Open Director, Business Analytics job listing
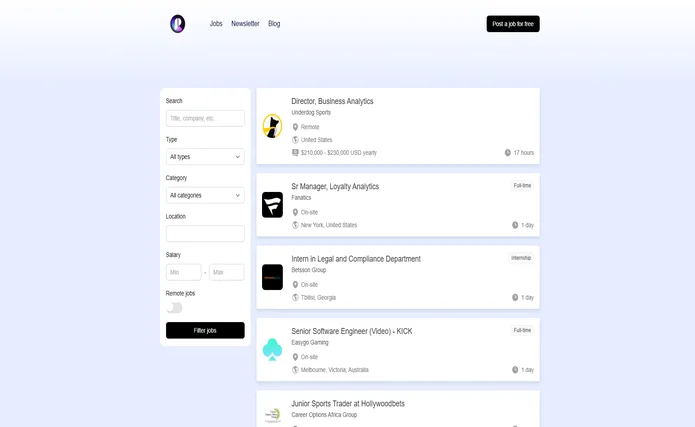 (332, 101)
